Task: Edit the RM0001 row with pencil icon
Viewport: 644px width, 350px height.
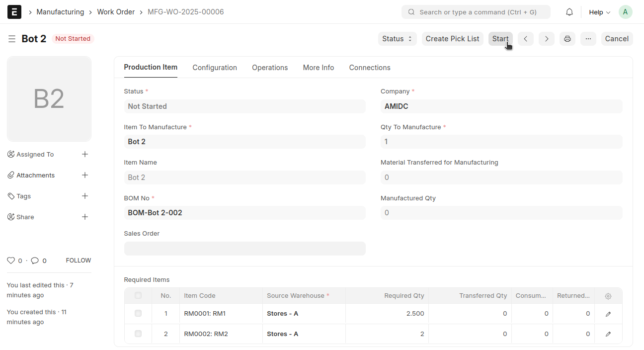Action: 608,314
